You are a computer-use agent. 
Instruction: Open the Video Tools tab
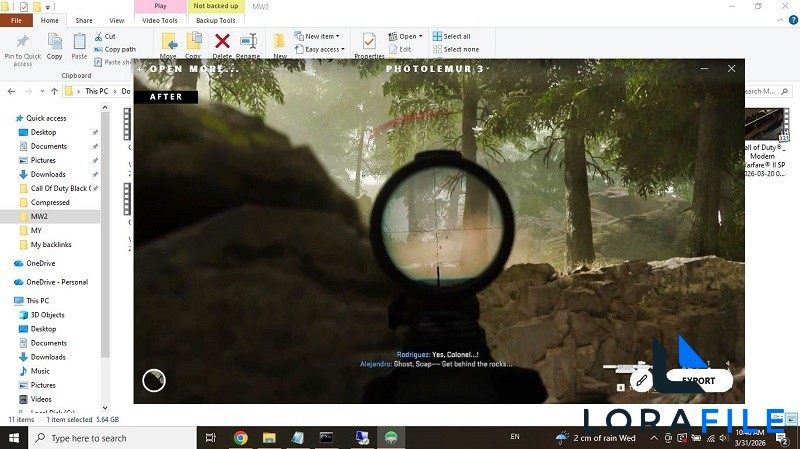pyautogui.click(x=160, y=20)
